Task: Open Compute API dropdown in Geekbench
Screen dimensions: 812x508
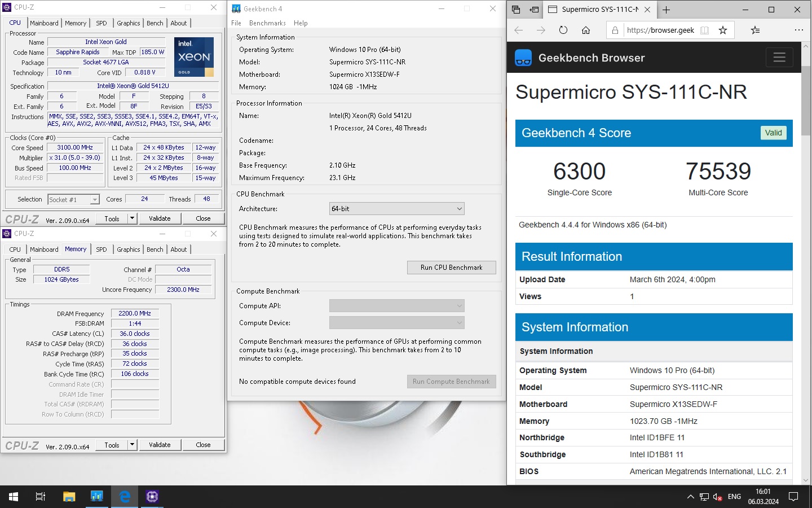Action: [x=396, y=306]
